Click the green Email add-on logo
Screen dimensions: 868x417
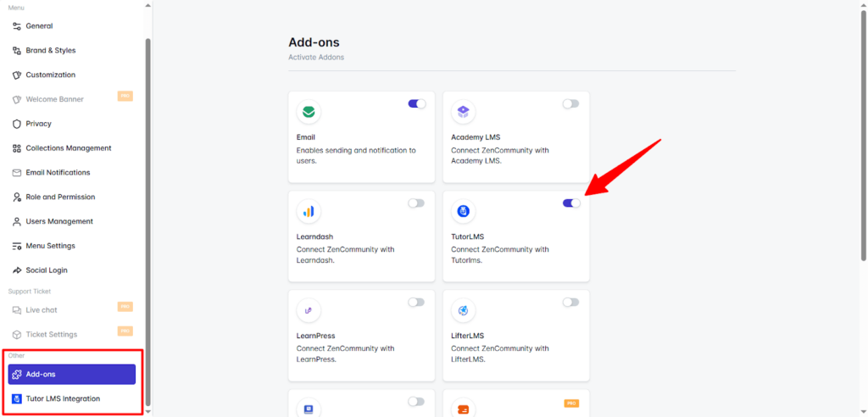(309, 113)
